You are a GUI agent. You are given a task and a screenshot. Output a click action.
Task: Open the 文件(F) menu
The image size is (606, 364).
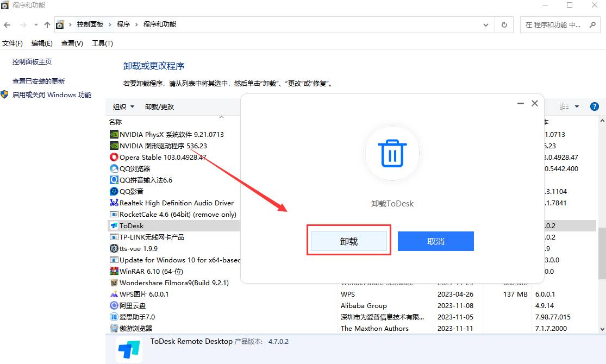click(13, 43)
